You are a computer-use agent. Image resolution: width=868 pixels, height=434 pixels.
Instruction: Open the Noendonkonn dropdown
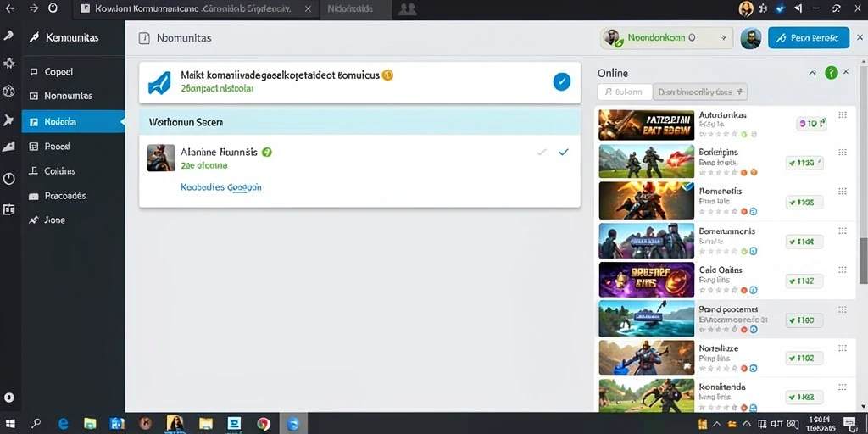666,38
